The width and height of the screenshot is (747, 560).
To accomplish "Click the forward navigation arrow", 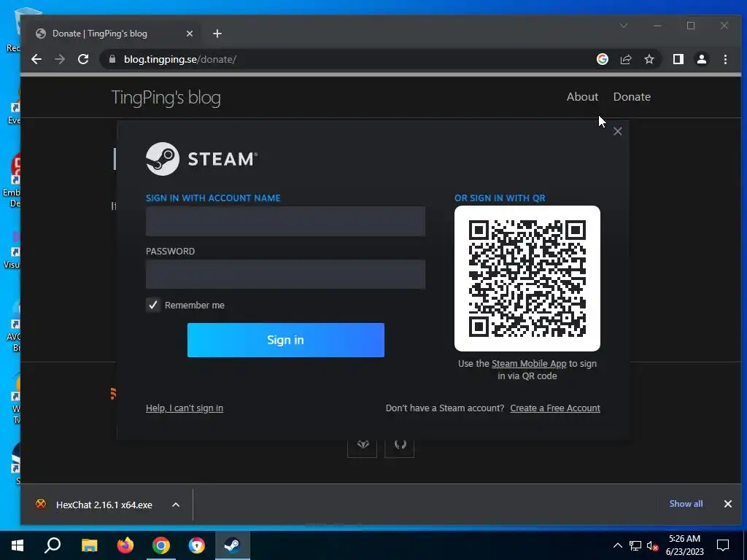I will click(60, 59).
